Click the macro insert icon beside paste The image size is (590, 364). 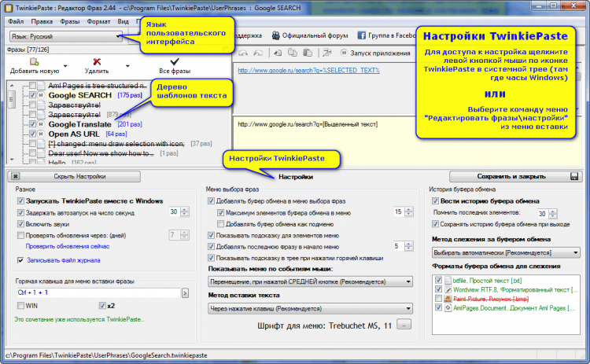click(326, 53)
